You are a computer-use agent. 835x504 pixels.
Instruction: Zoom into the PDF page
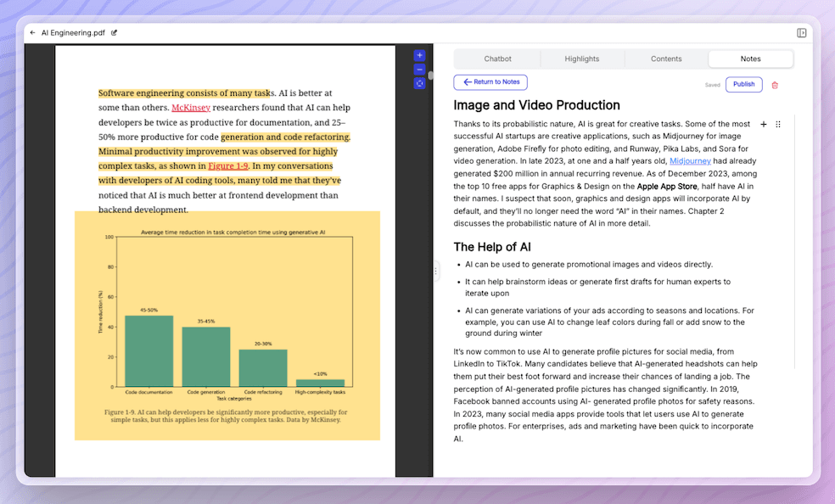click(x=419, y=54)
